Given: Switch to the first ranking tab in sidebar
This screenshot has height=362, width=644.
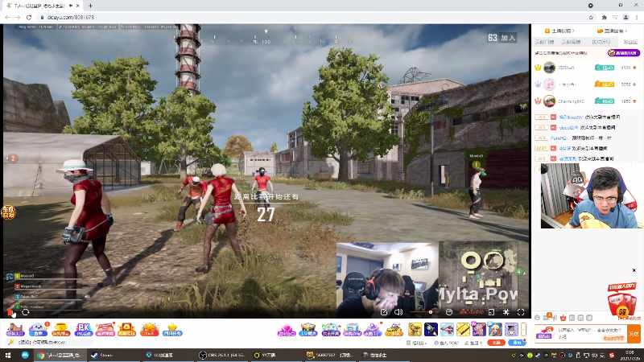Looking at the screenshot, I should pos(545,42).
